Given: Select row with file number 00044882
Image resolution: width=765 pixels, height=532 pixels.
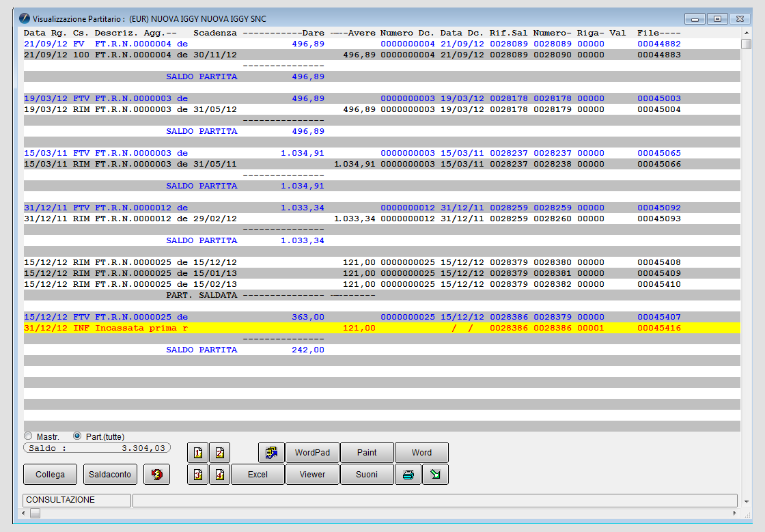Looking at the screenshot, I should tap(382, 44).
